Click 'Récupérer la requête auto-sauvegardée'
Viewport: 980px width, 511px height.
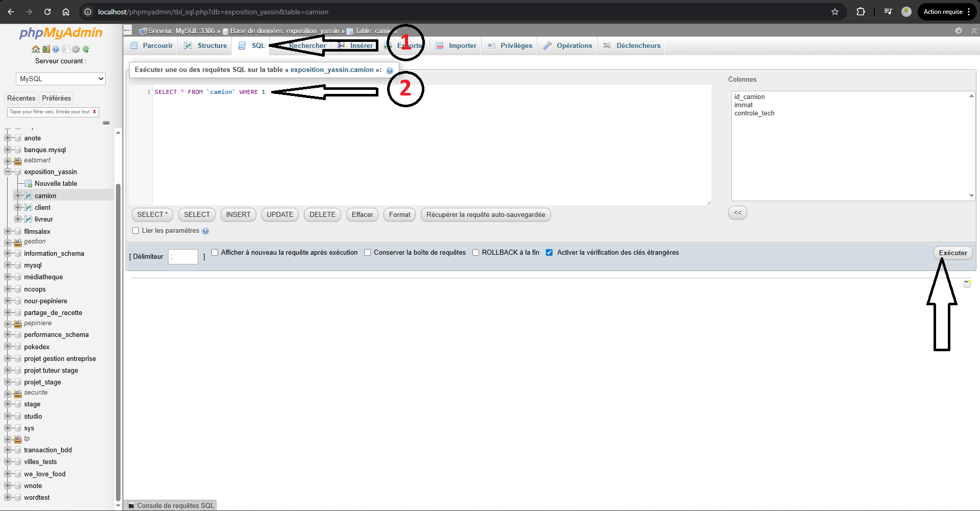(x=485, y=214)
